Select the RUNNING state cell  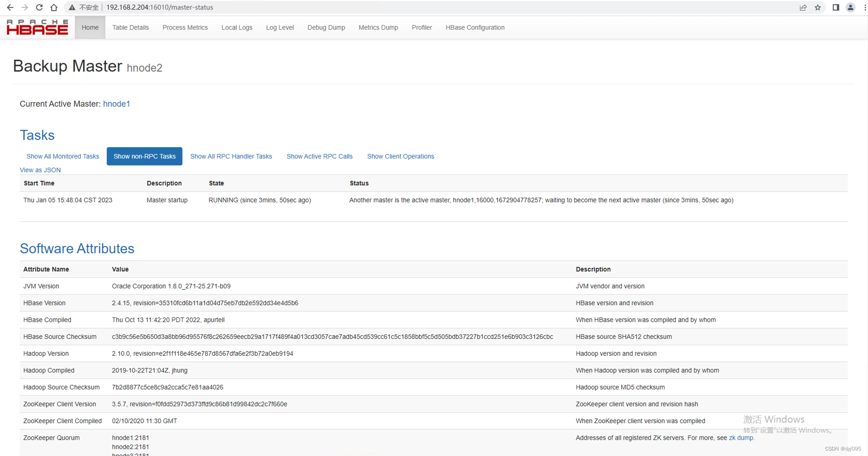(260, 200)
